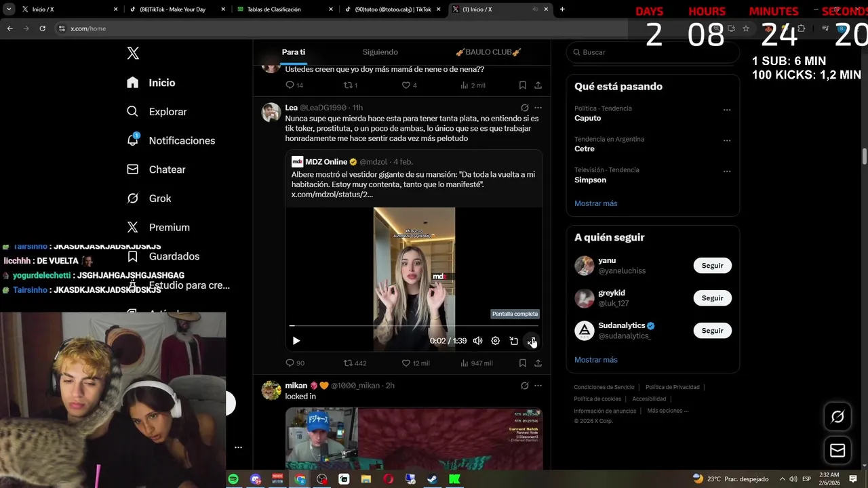This screenshot has height=488, width=868.
Task: Mute the video volume icon
Action: coord(477,341)
